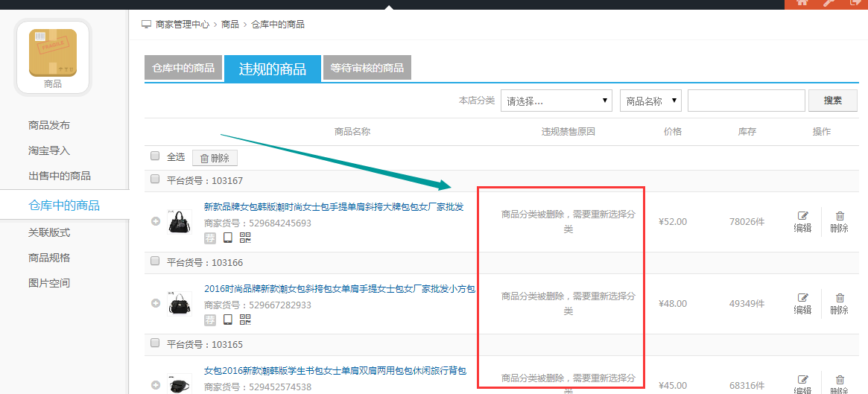Click the 荐 recommend badge for item 529667282933
Screen dimensions: 868x394
210,320
